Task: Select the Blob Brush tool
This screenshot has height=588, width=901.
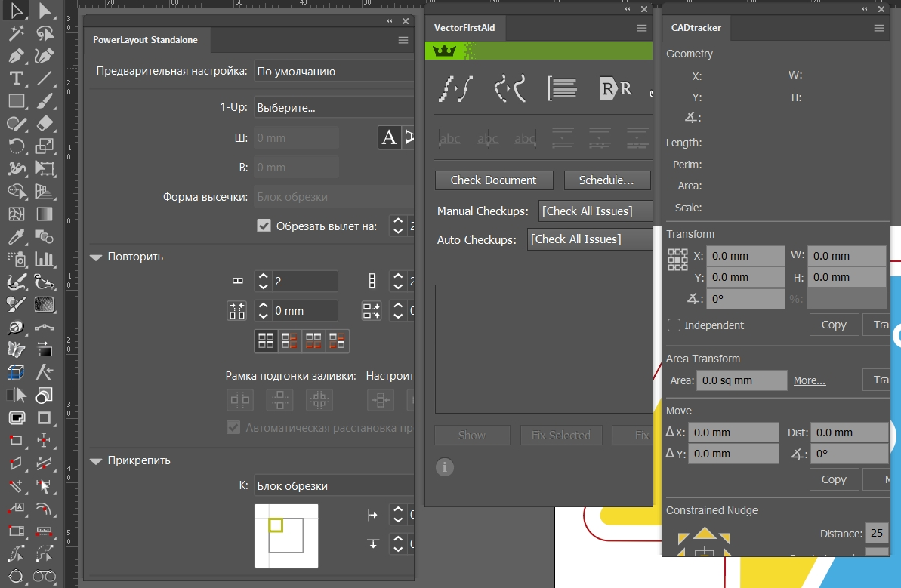Action: coord(16,124)
